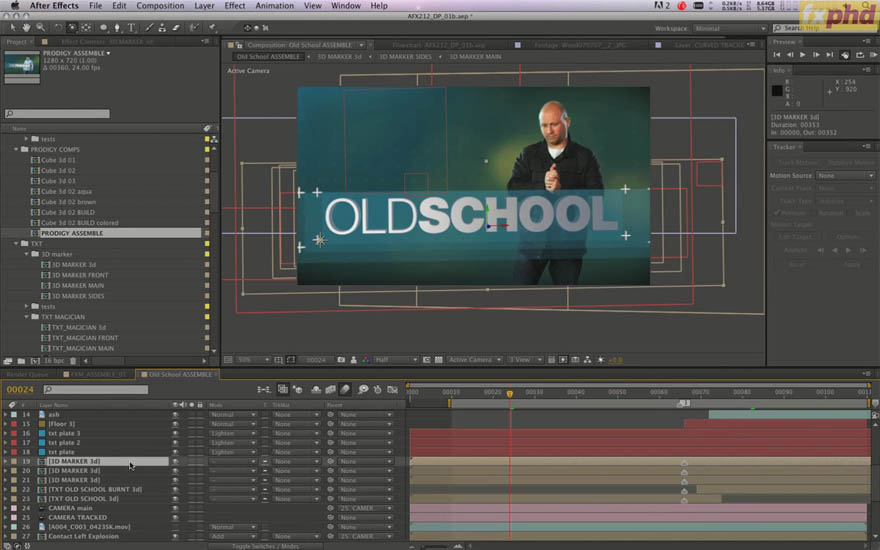This screenshot has height=550, width=880.
Task: Create new folder in Project panel
Action: pyautogui.click(x=21, y=361)
